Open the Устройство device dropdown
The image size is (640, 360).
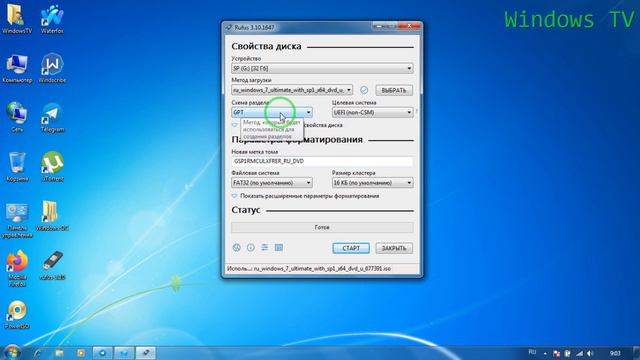coord(322,68)
